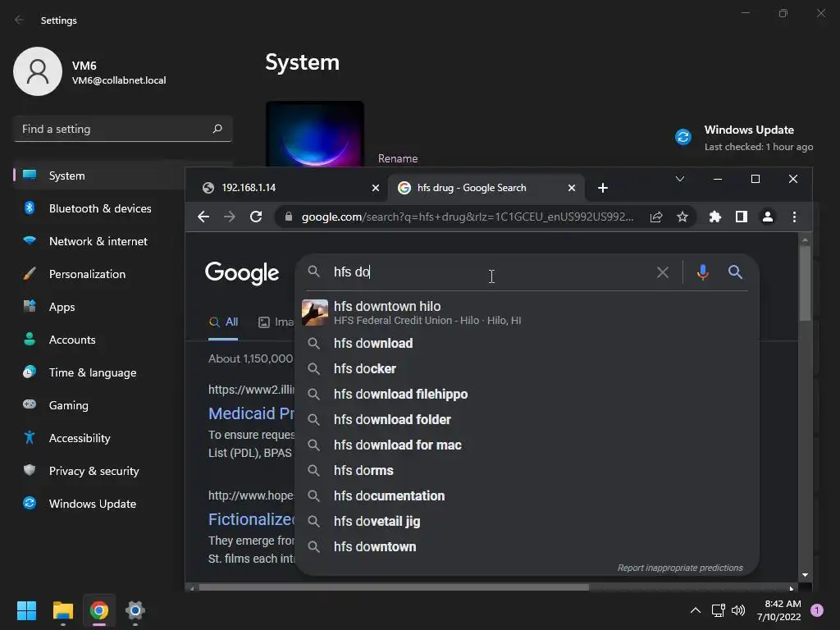
Task: Choose suggestion hfs dovetail jig
Action: click(527, 521)
